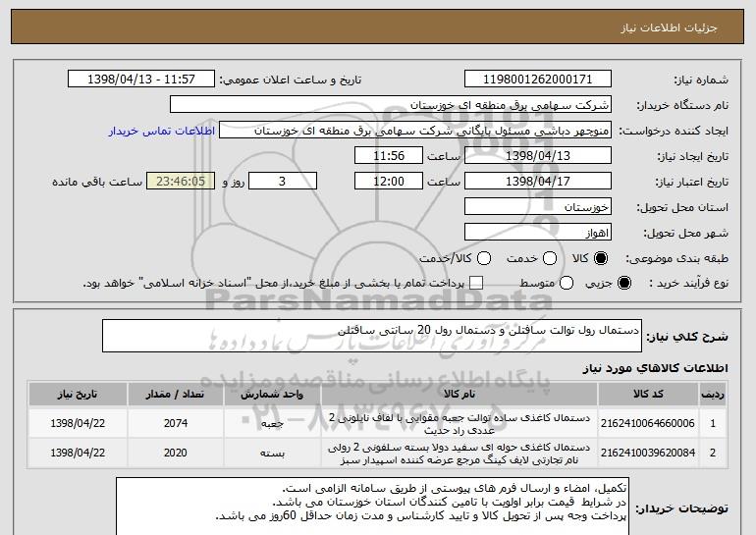Click the تعداد / مقدار column header
This screenshot has width=756, height=535.
click(176, 395)
